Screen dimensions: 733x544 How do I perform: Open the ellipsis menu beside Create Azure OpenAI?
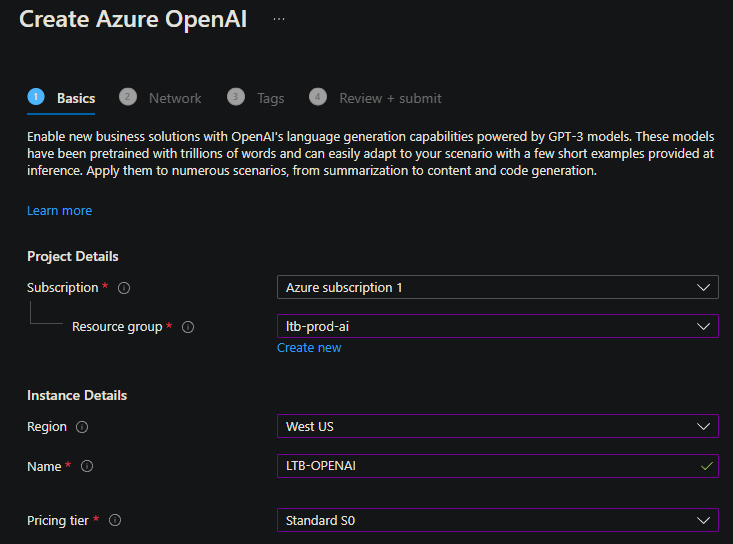coord(279,19)
